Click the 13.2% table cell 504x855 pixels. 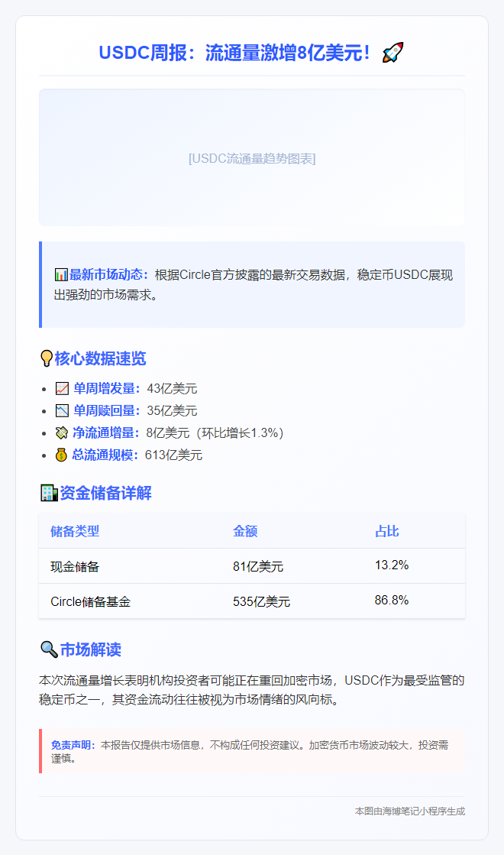pos(392,565)
